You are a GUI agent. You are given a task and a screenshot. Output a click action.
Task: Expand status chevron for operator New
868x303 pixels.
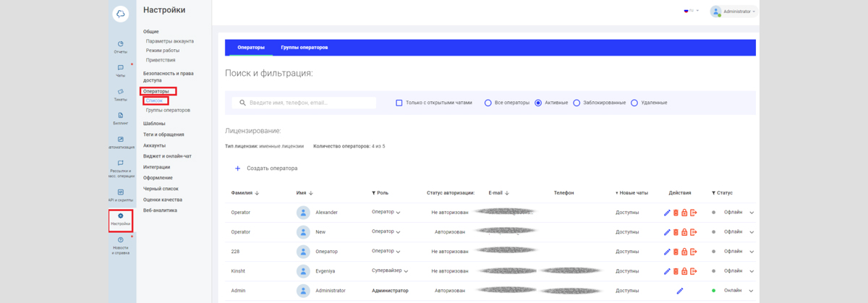point(752,232)
